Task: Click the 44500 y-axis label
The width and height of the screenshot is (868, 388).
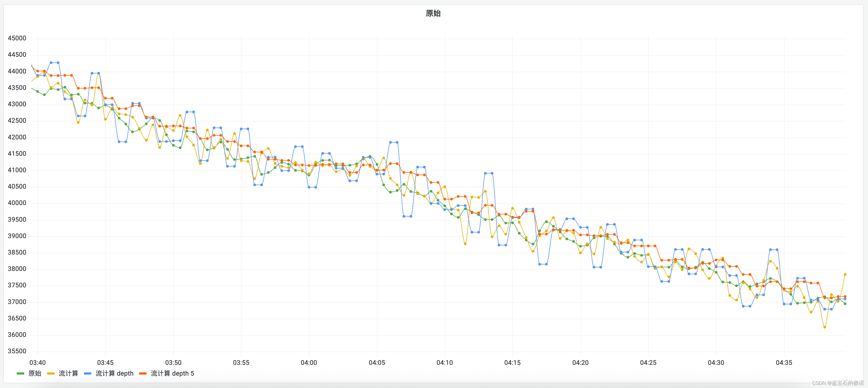Action: (x=17, y=55)
